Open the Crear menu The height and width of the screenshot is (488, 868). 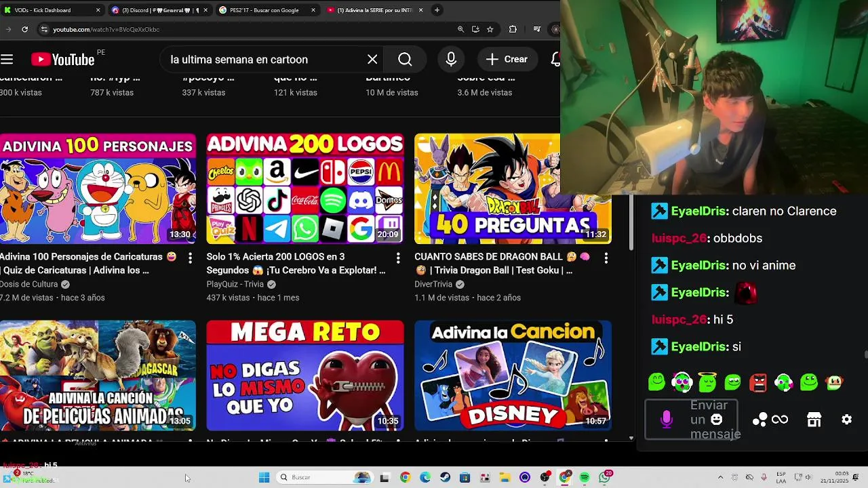[507, 60]
